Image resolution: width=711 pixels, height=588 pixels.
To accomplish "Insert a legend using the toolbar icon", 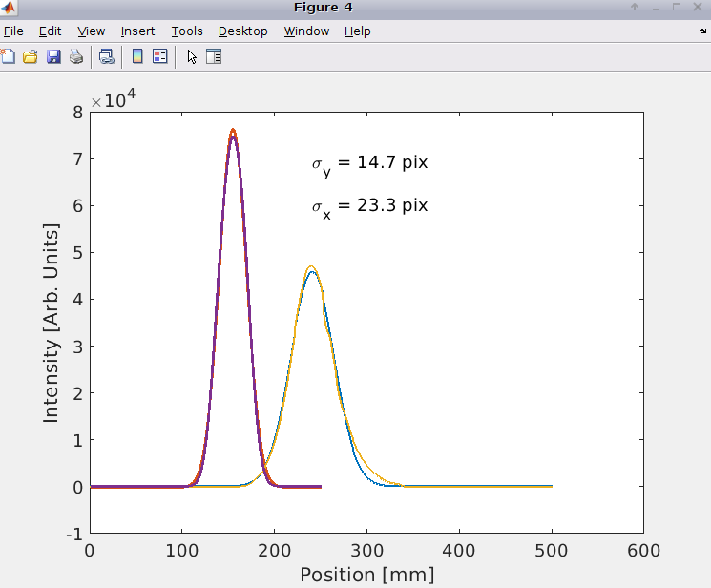I will pyautogui.click(x=159, y=56).
